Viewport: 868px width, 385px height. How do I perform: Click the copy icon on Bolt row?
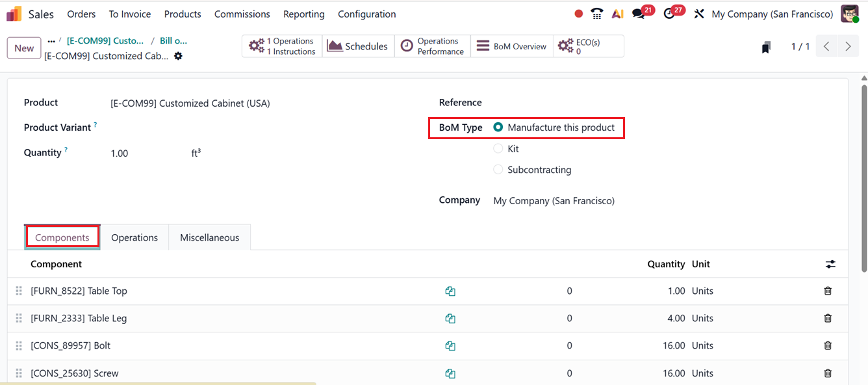[450, 346]
